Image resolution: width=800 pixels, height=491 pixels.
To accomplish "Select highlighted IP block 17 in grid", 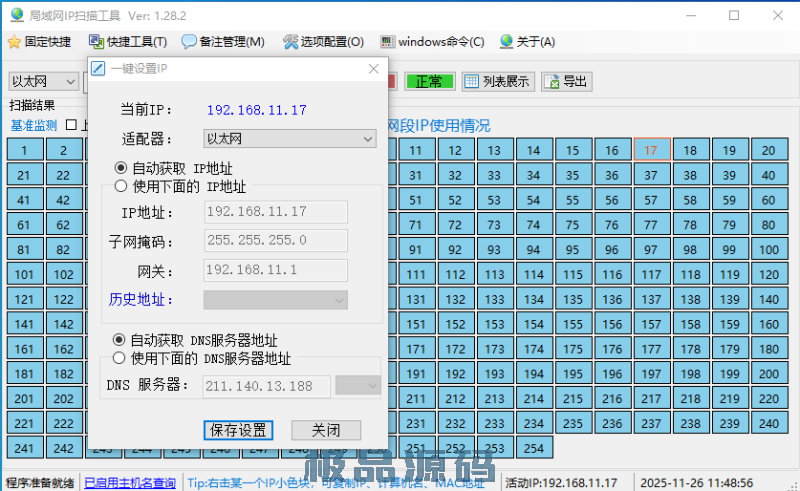I will pos(651,150).
